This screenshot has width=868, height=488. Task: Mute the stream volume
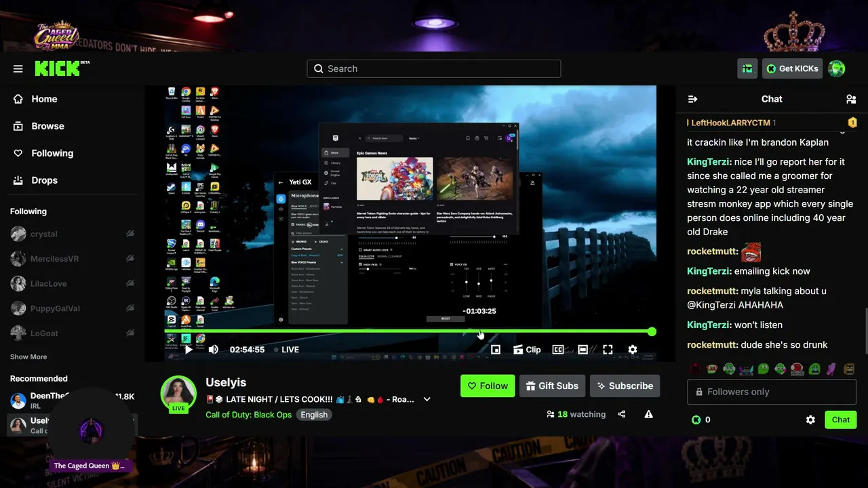pos(213,350)
